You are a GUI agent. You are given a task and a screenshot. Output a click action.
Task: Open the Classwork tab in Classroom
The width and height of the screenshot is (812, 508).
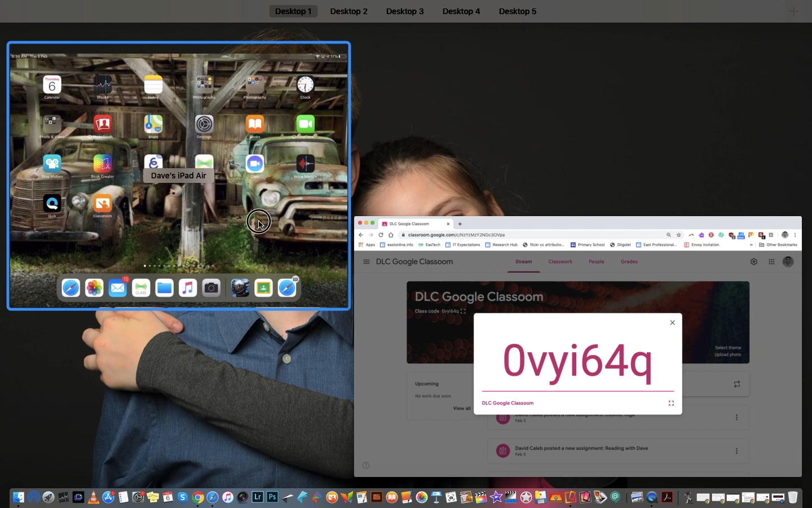point(561,261)
